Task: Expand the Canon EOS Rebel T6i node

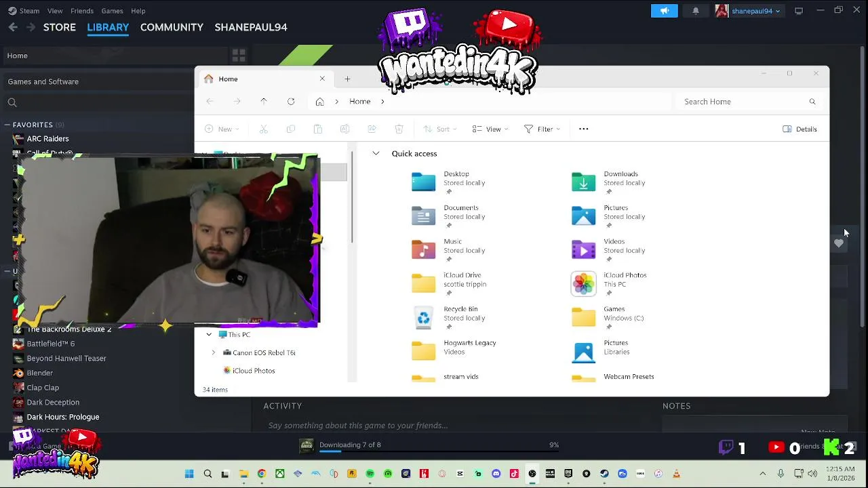Action: (x=214, y=352)
